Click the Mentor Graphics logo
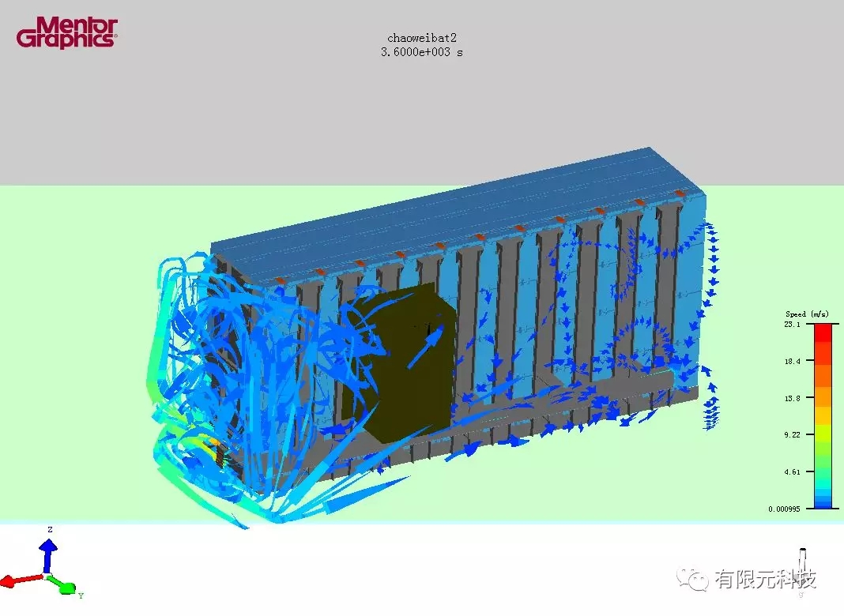This screenshot has height=616, width=844. (x=67, y=33)
